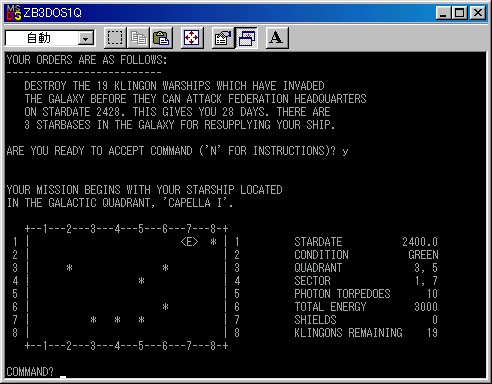Click the COMMAND? prompt cursor

point(63,377)
